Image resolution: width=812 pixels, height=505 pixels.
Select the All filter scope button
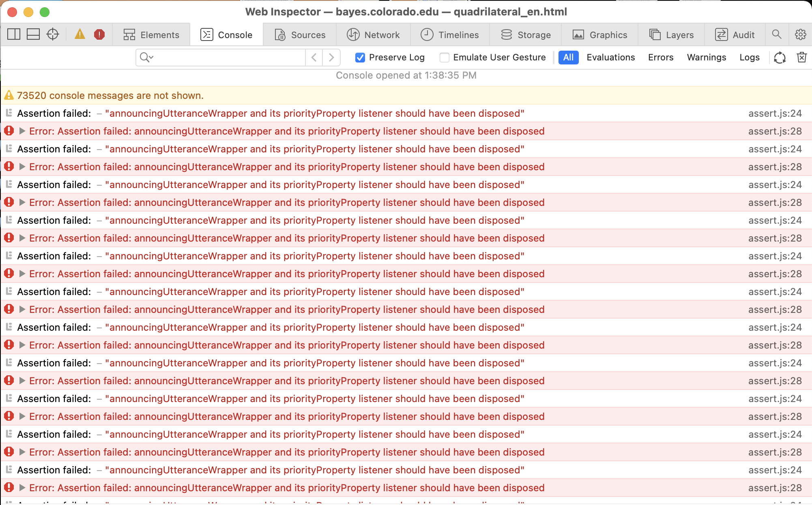click(x=568, y=58)
